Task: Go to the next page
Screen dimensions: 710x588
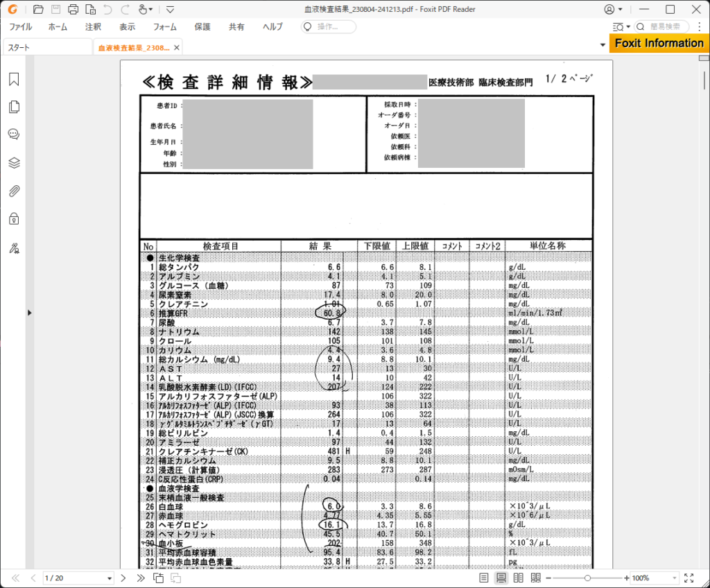Action: coord(123,578)
